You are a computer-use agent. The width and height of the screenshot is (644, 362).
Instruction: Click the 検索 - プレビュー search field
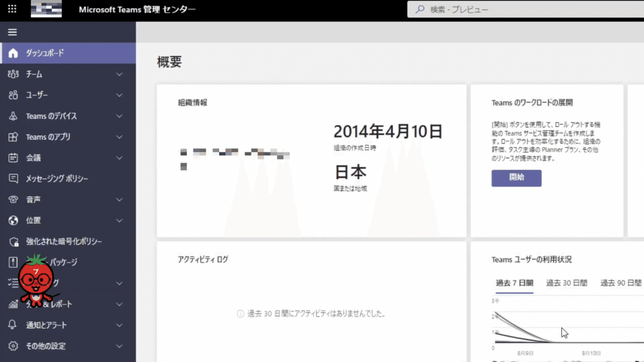click(x=525, y=10)
